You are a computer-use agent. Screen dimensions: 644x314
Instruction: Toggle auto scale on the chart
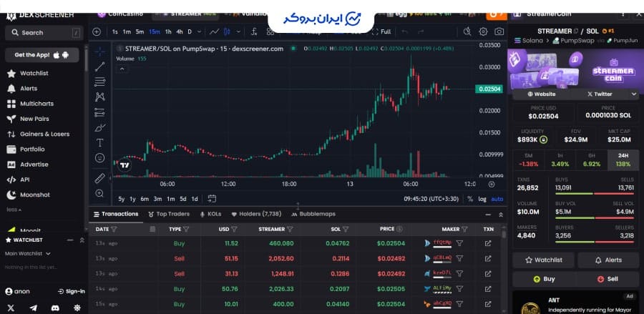pyautogui.click(x=497, y=199)
